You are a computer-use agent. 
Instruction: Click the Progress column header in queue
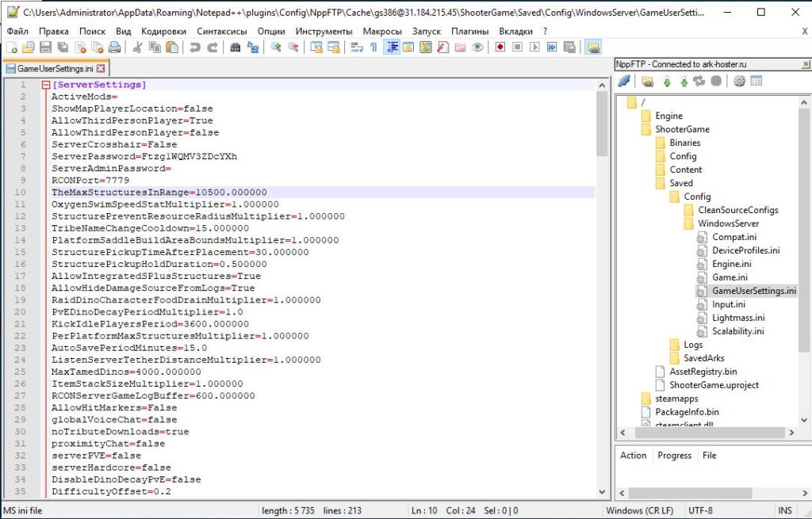point(674,456)
